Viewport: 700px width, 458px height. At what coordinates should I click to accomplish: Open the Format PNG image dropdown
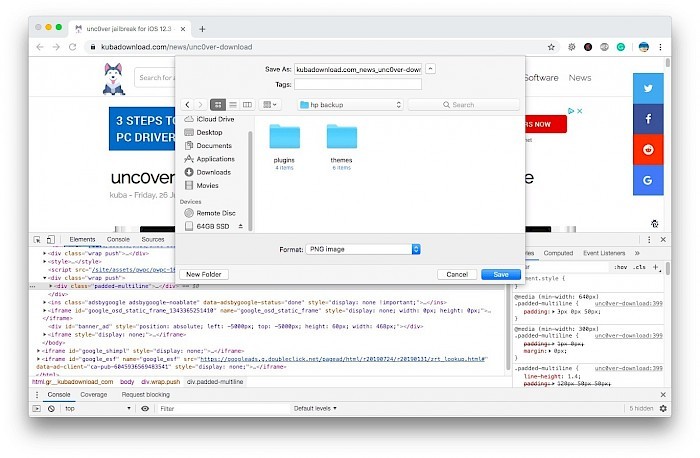tap(363, 249)
